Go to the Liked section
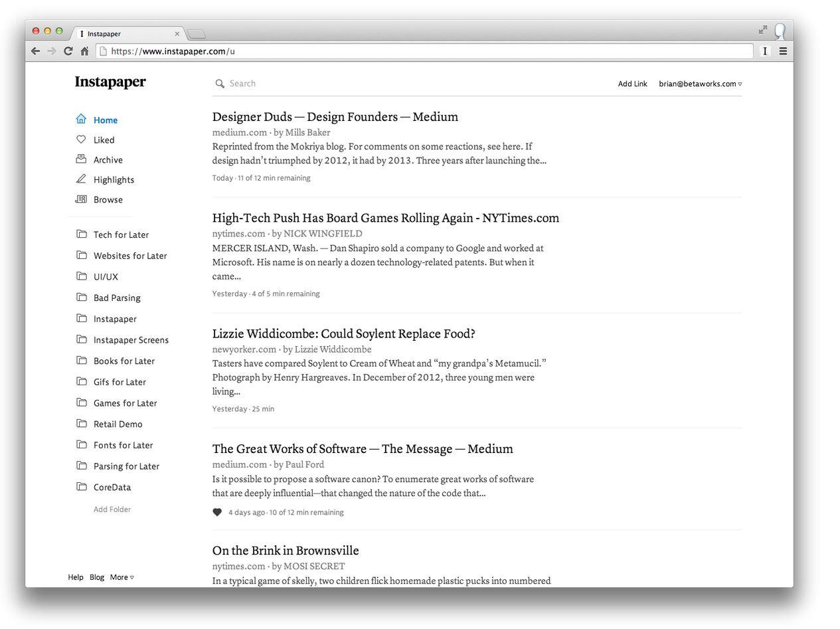 pos(104,140)
